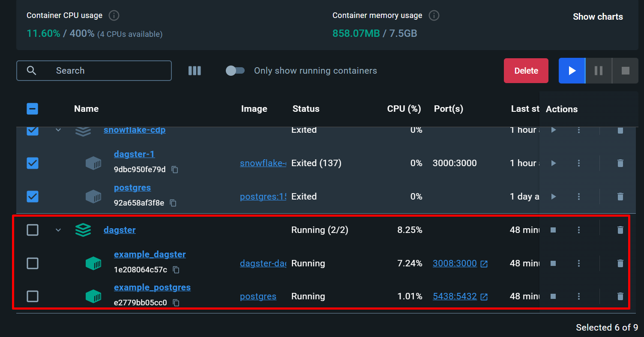Toggle the select-all checkbox in header
The width and height of the screenshot is (644, 337).
33,109
